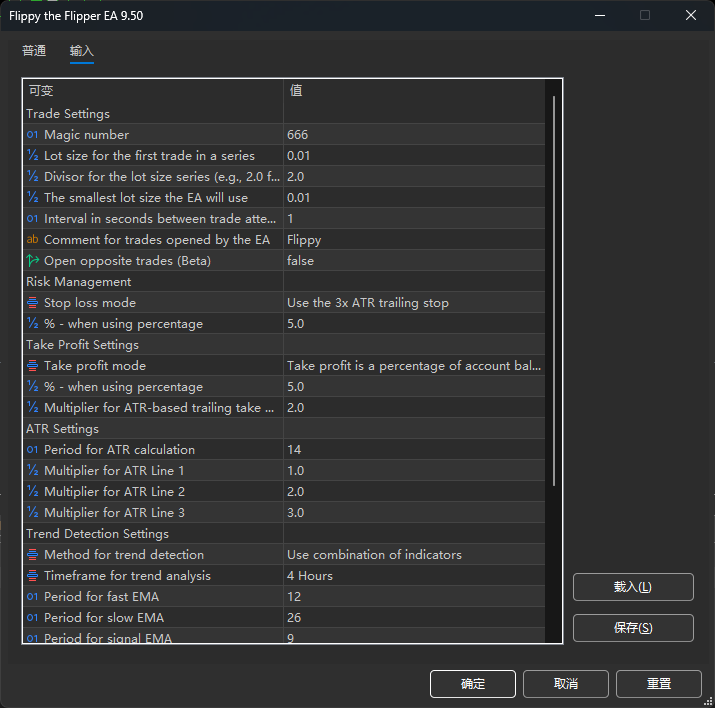Click the enum icon beside Stop loss mode
This screenshot has width=715, height=708.
32,303
